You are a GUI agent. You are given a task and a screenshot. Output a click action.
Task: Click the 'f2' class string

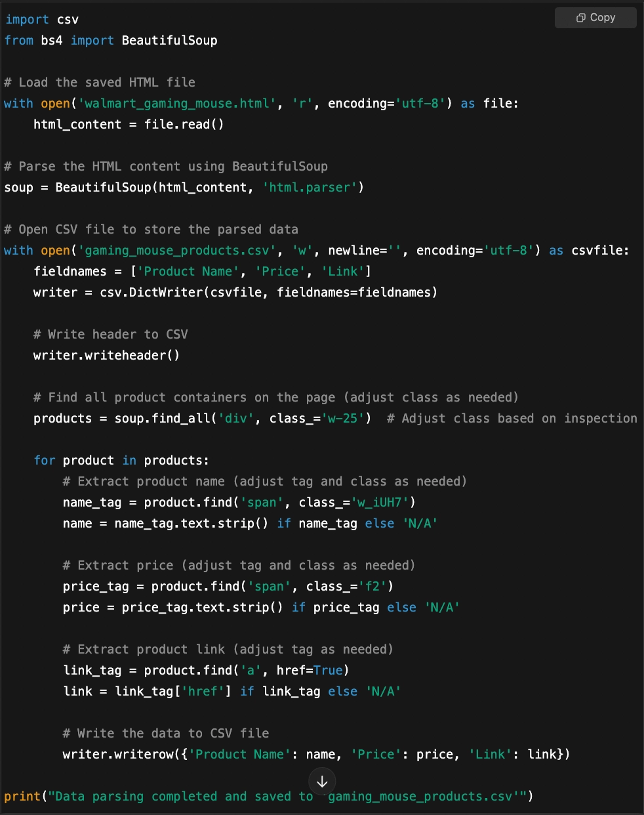point(372,587)
